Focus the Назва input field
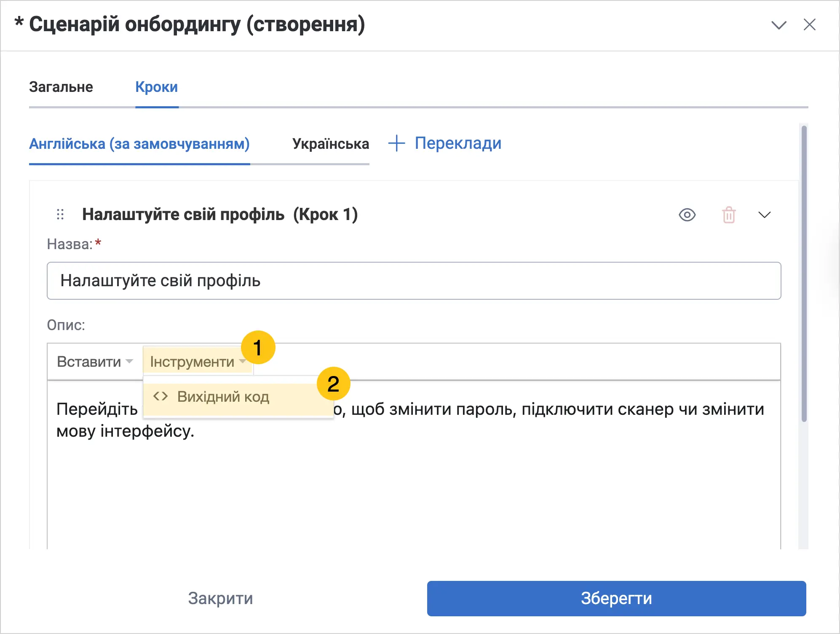840x634 pixels. (414, 281)
